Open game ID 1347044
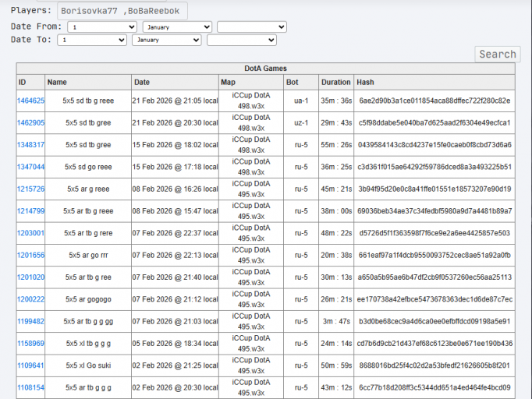532x399 pixels. pos(30,167)
